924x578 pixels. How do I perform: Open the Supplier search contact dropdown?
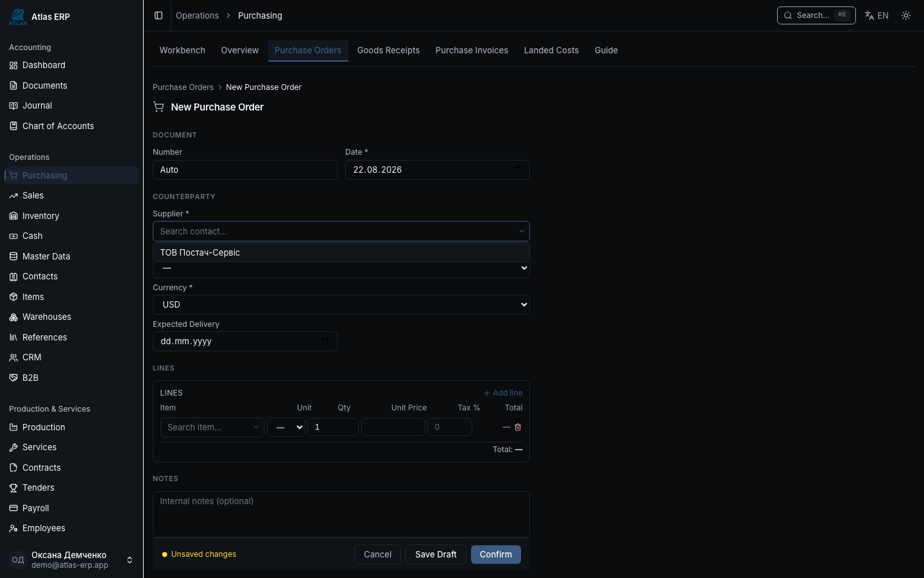[x=341, y=231]
